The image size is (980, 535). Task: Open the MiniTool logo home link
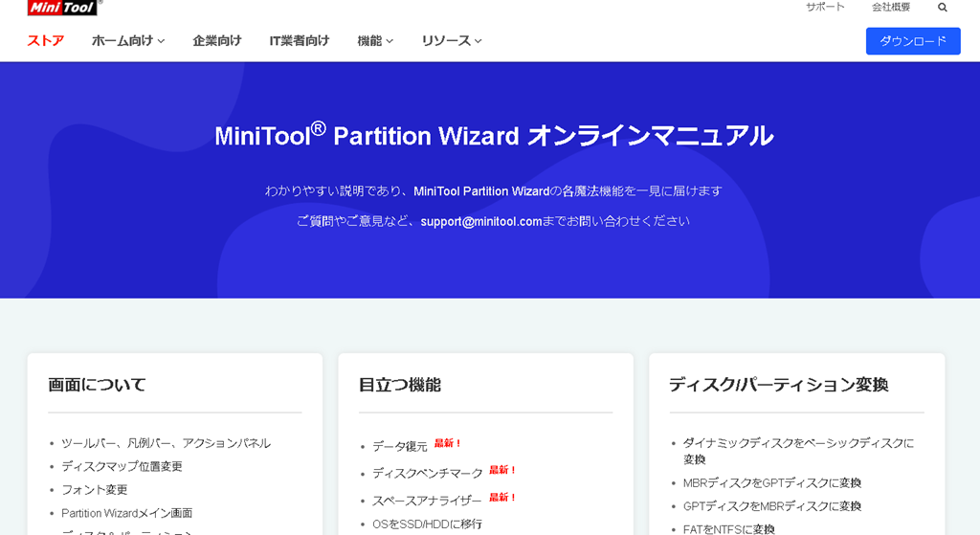pos(62,7)
